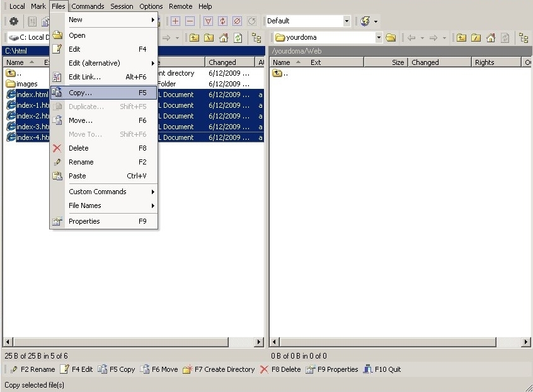
Task: Open Preferences using the gear icon
Action: coord(13,21)
